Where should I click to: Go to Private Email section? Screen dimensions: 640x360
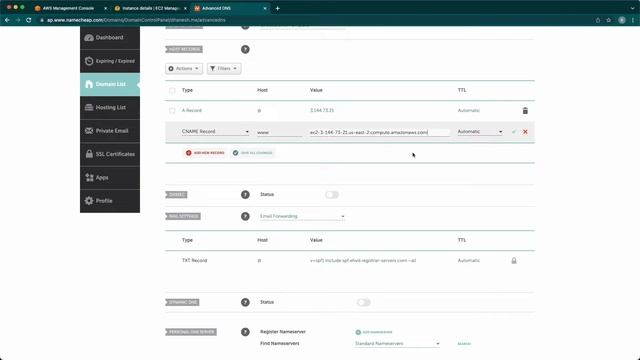[x=110, y=131]
